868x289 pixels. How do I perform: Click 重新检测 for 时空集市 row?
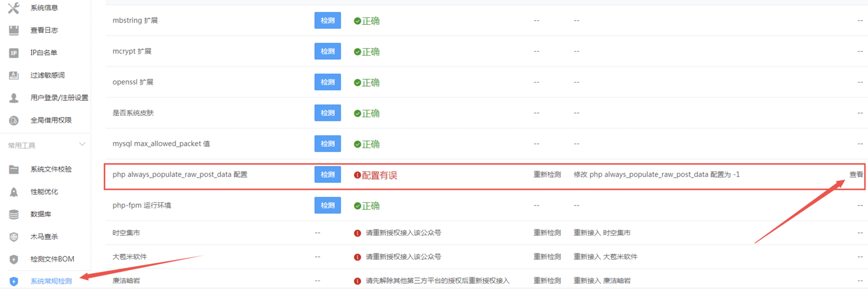click(547, 233)
